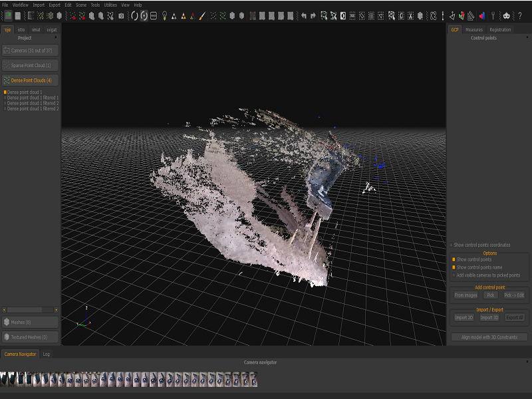This screenshot has width=532, height=399.
Task: Select the Camera Navigator tab
Action: [20, 354]
